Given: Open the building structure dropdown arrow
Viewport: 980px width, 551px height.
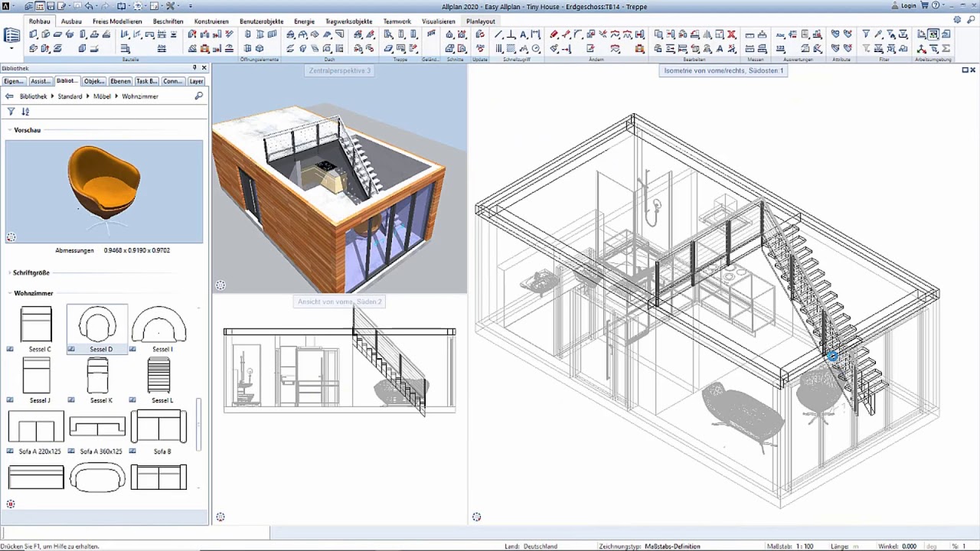Looking at the screenshot, I should point(11,49).
